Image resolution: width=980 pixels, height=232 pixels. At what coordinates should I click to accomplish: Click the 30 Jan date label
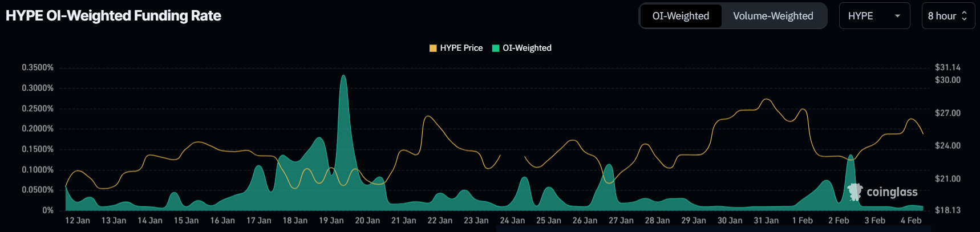point(730,221)
